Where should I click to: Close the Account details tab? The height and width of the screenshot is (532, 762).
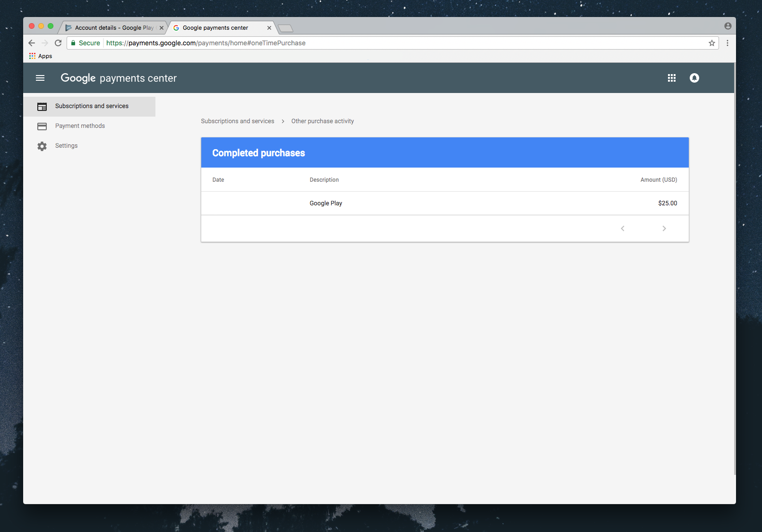(x=162, y=28)
